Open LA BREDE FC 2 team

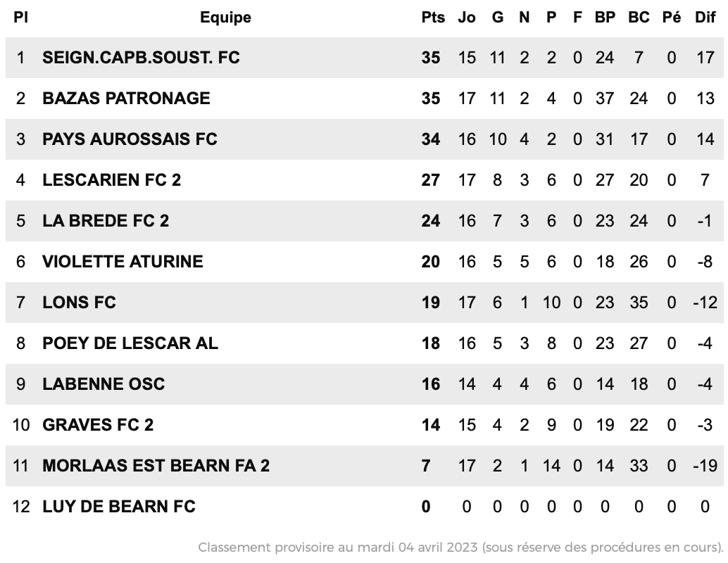106,221
